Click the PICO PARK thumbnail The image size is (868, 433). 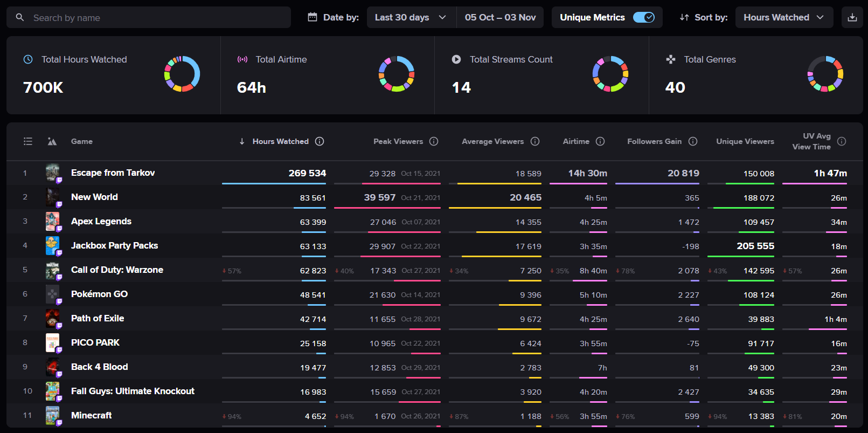[53, 343]
